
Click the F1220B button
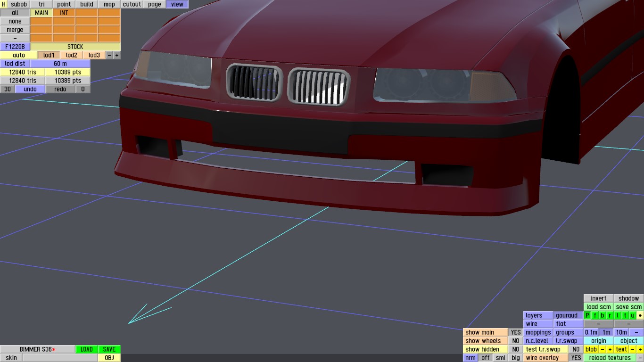coord(15,47)
